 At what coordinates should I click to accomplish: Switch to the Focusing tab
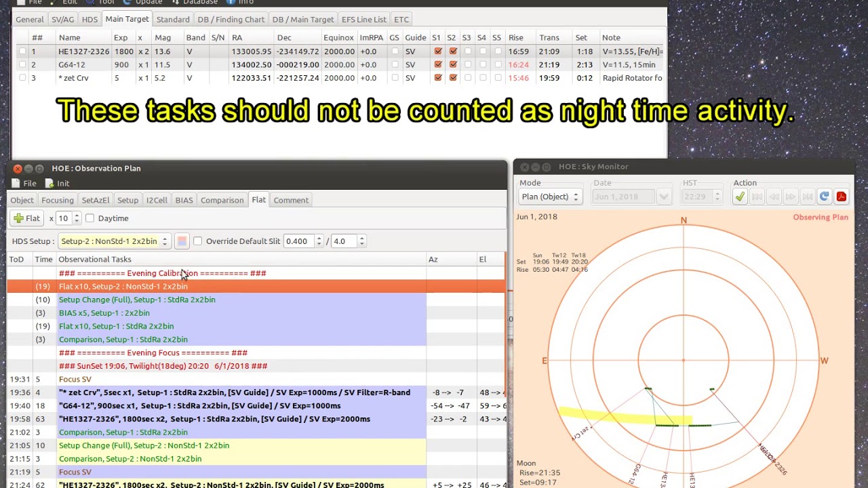point(58,200)
